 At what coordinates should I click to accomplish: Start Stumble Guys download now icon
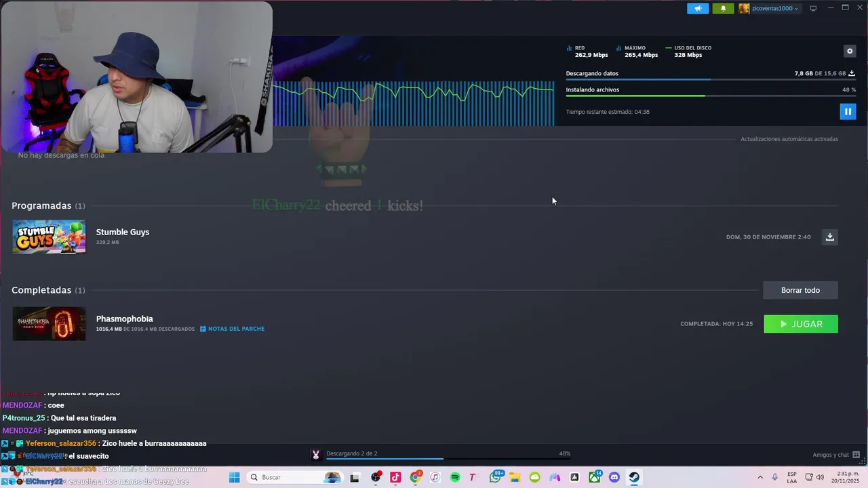(x=829, y=237)
